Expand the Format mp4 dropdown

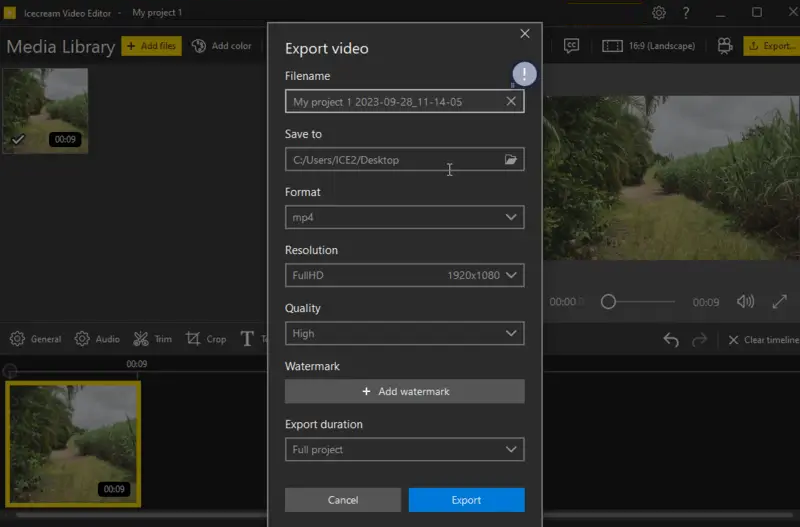[404, 218]
